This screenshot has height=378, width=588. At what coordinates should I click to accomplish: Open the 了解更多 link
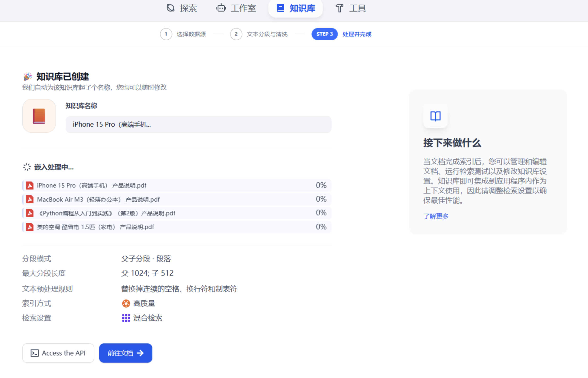click(436, 216)
